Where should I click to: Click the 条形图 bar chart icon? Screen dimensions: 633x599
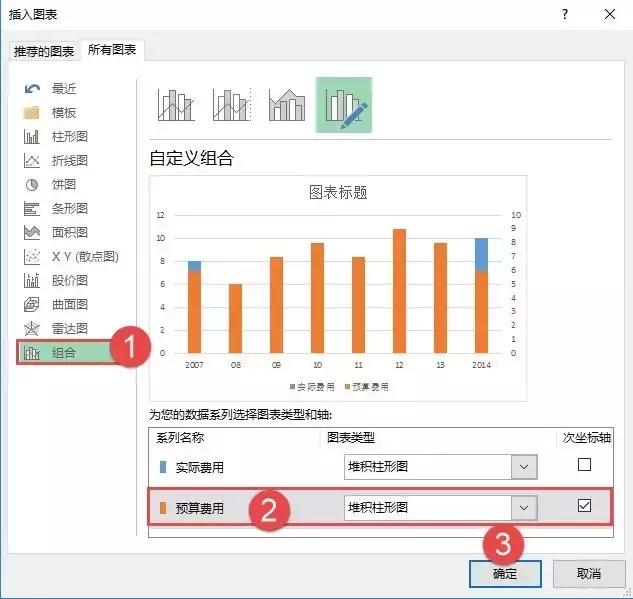point(31,209)
